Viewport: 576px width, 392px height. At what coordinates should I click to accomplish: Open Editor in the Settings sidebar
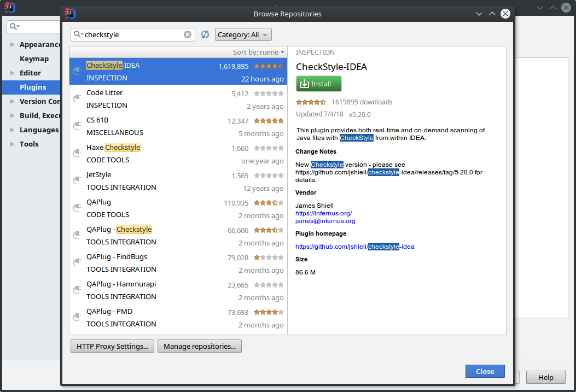click(30, 73)
